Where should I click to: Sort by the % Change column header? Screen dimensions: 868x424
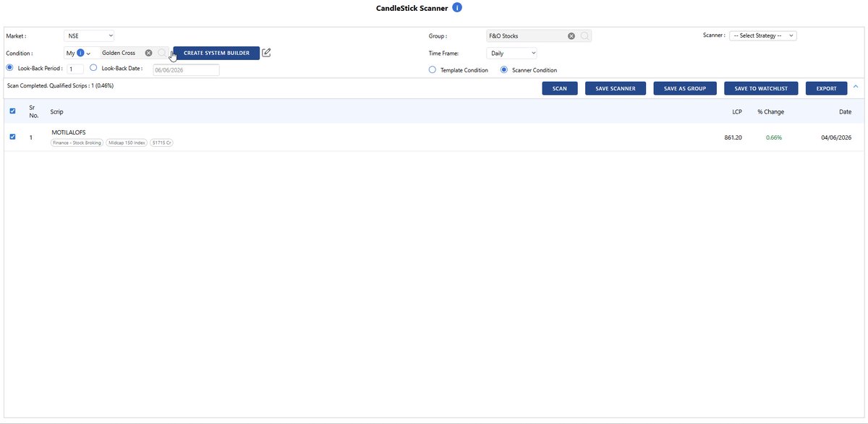[x=770, y=111]
